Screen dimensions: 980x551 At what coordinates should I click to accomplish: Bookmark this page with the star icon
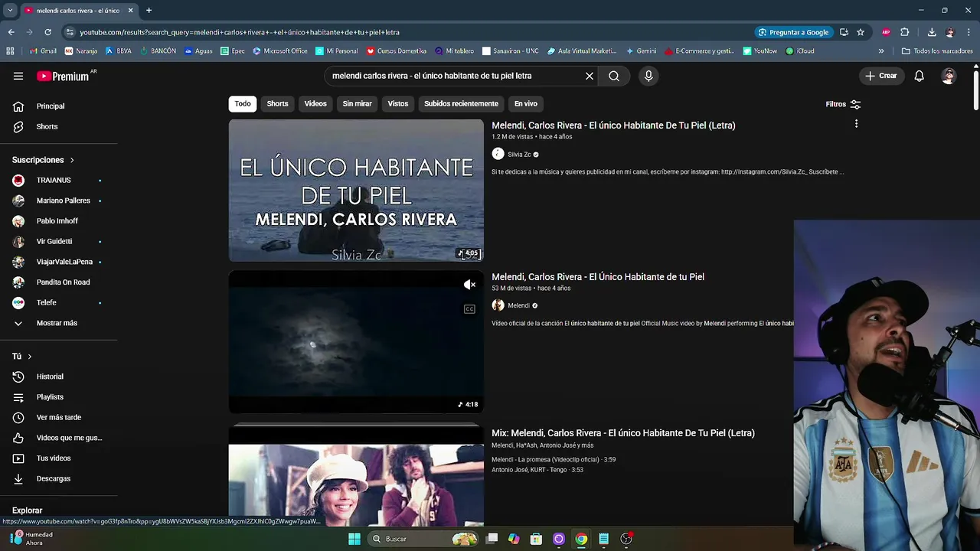[x=861, y=32]
